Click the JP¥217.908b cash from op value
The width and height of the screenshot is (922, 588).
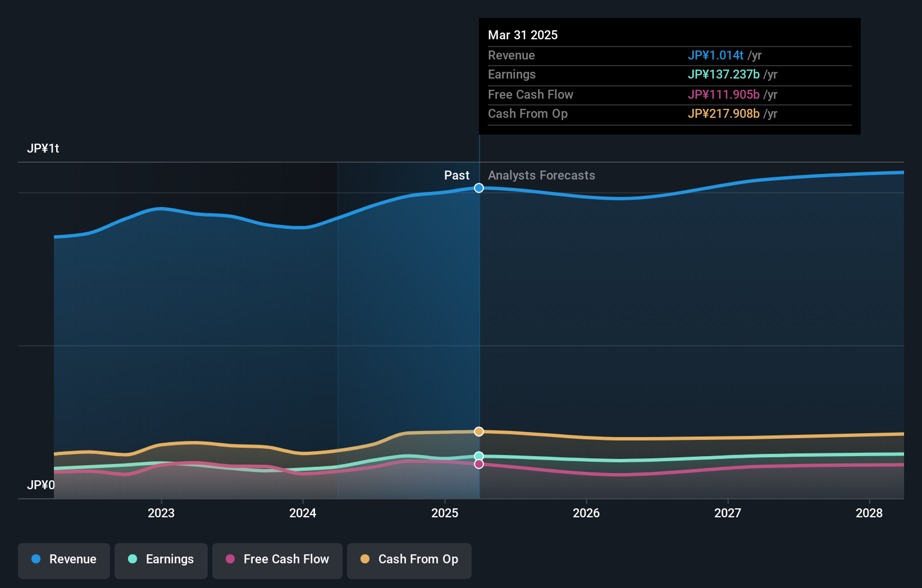724,113
